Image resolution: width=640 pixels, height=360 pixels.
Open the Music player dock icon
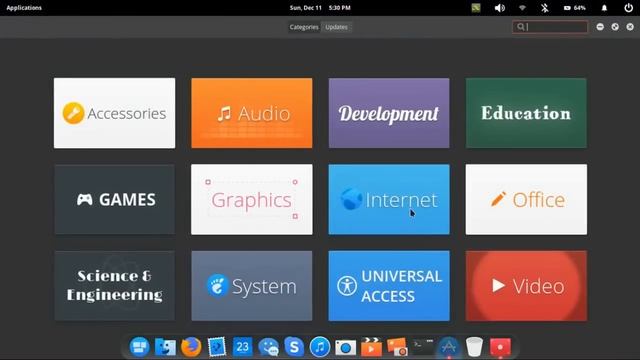320,347
